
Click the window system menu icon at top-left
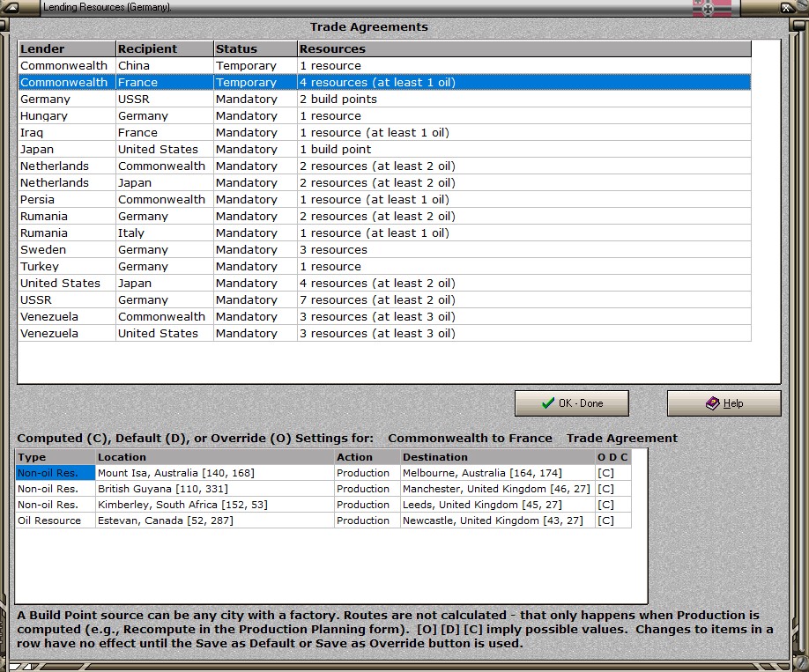click(11, 8)
